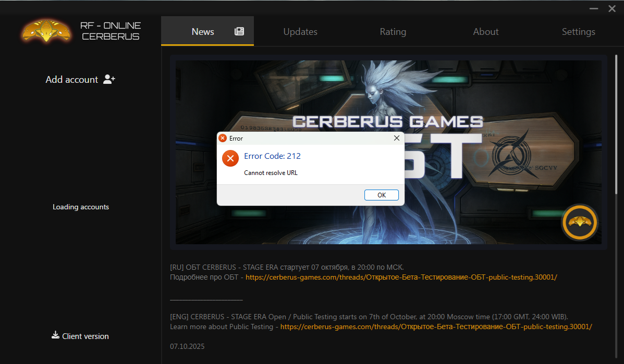Click the download icon beside Client version
624x364 pixels.
pos(55,335)
